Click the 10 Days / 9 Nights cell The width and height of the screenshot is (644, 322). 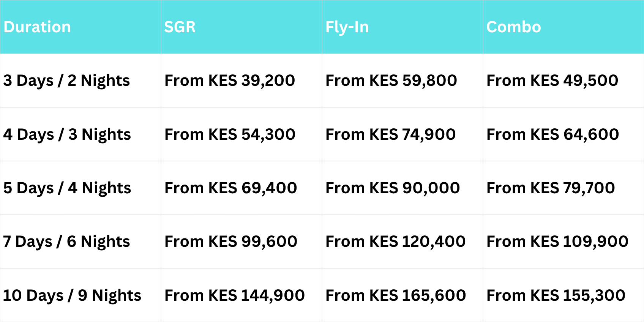pos(72,295)
